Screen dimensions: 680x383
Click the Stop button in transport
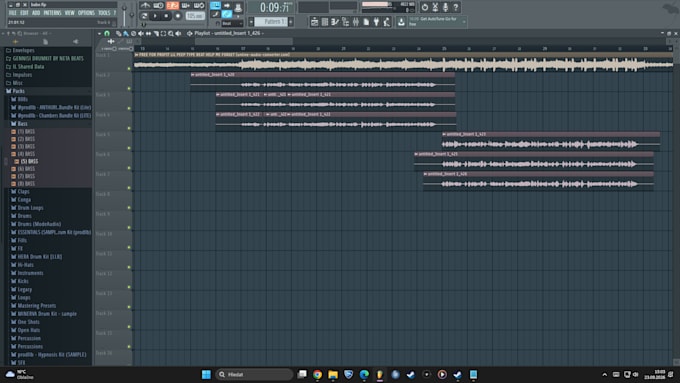pyautogui.click(x=166, y=16)
